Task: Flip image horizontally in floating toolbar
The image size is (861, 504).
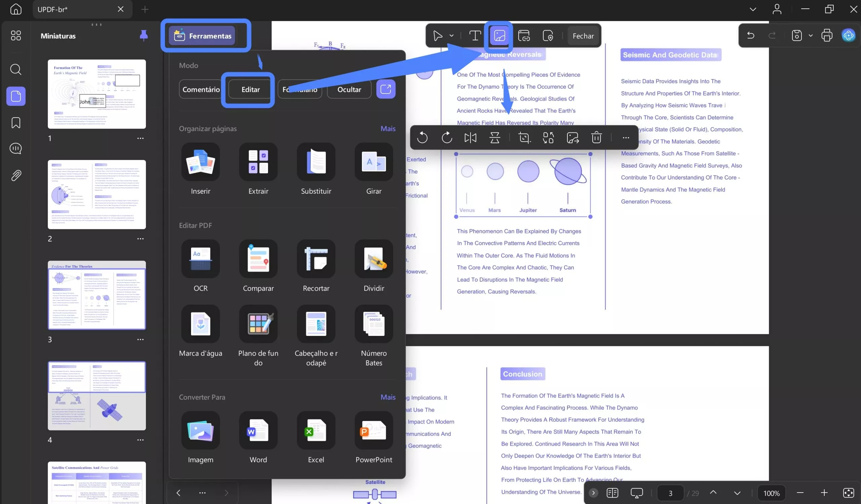Action: tap(470, 138)
